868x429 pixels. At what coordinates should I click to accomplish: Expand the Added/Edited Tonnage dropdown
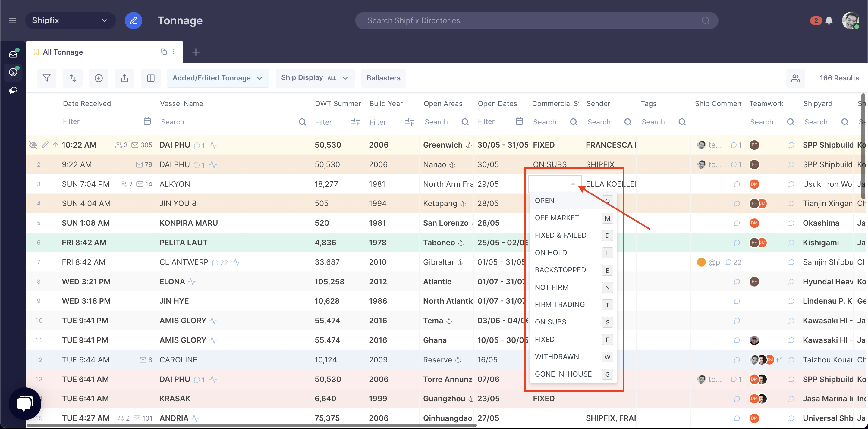[218, 78]
